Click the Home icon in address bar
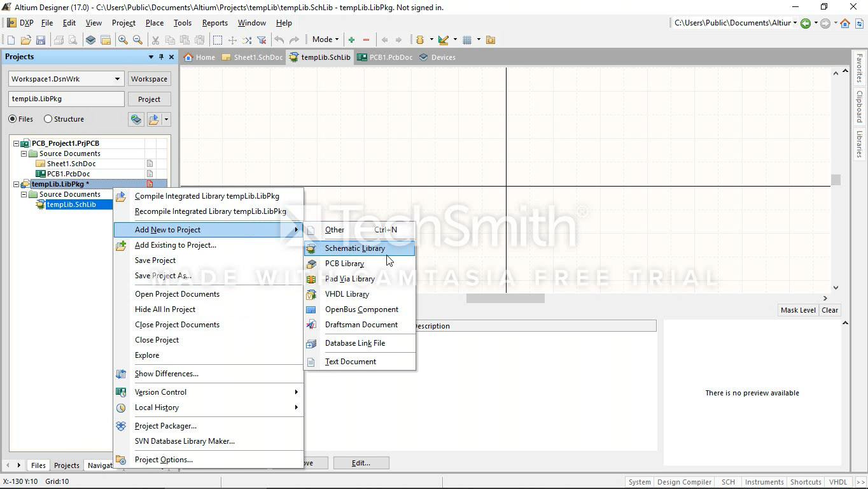The image size is (868, 489). pyautogui.click(x=845, y=24)
